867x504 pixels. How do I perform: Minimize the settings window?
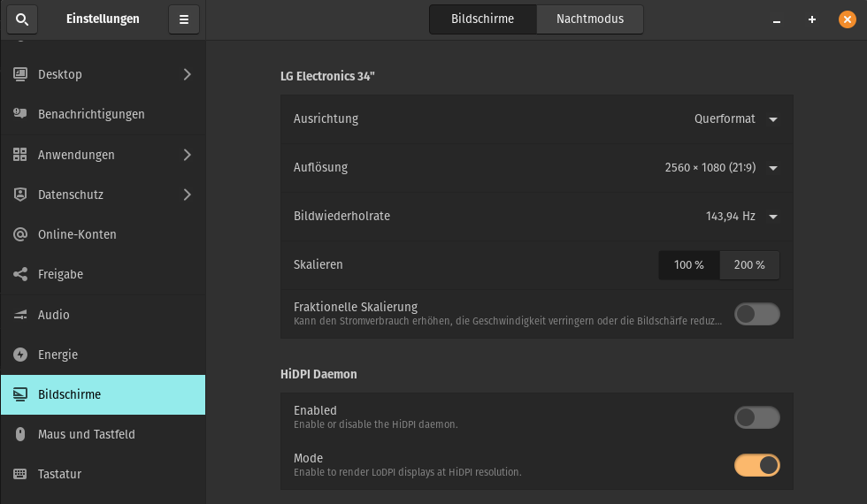(777, 19)
